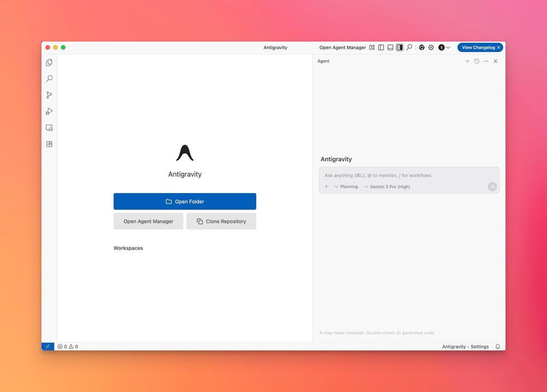This screenshot has height=392, width=547.
Task: Click the Clone Repository button
Action: pyautogui.click(x=221, y=221)
